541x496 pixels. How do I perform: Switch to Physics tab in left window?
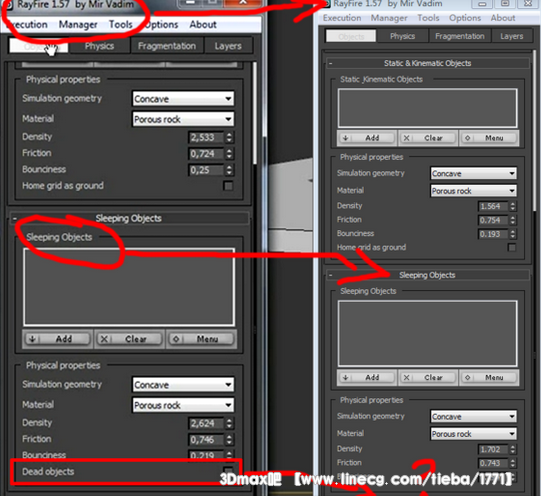(99, 46)
